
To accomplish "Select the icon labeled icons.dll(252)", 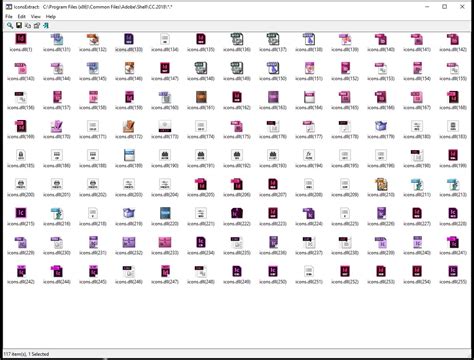I will (345, 271).
